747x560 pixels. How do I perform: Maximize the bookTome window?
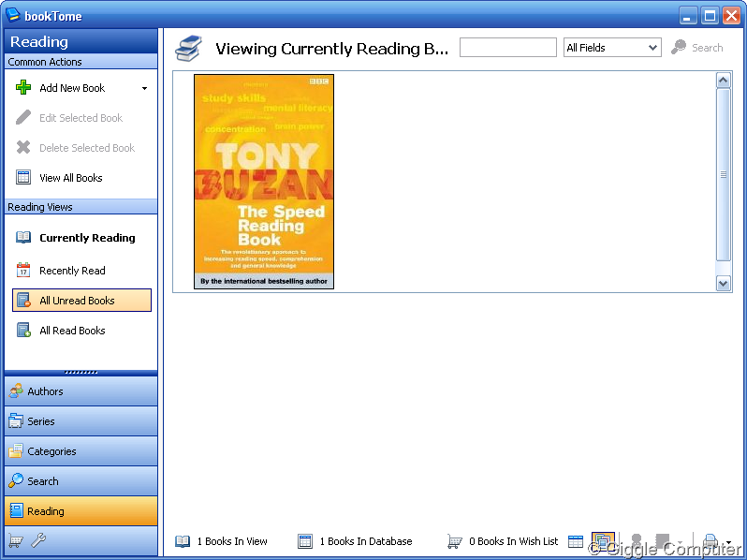coord(710,16)
